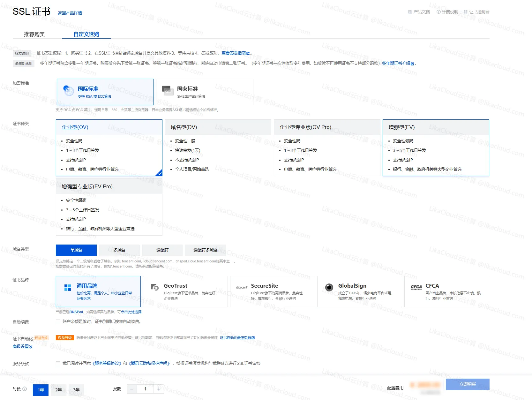Tick the 服务条款 agreement checkbox
Image resolution: width=532 pixels, height=400 pixels.
pyautogui.click(x=58, y=364)
